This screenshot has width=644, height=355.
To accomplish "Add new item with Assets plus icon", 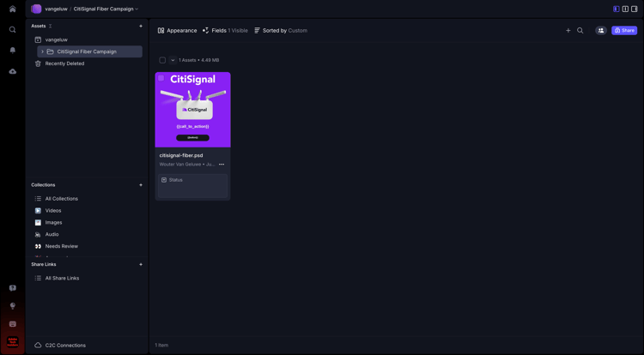I will 141,26.
